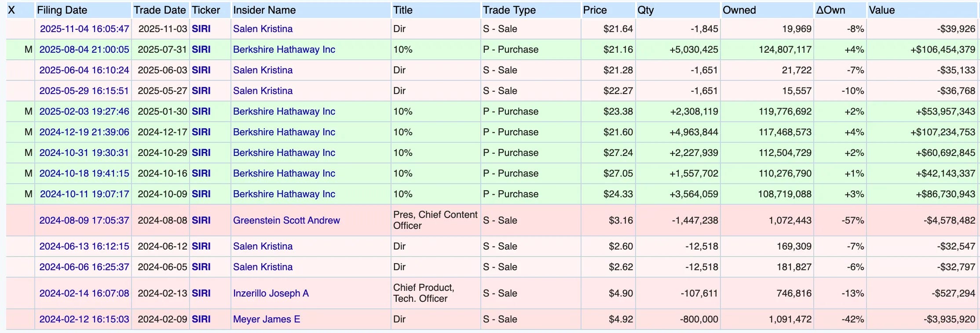Click the X column header

11,10
